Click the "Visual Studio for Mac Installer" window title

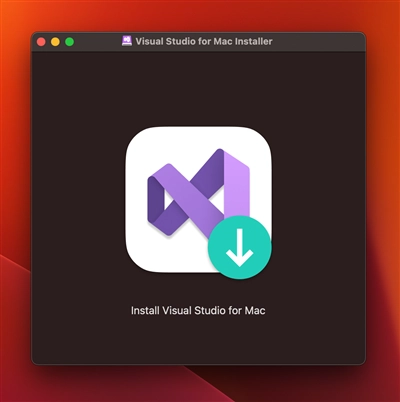(204, 41)
